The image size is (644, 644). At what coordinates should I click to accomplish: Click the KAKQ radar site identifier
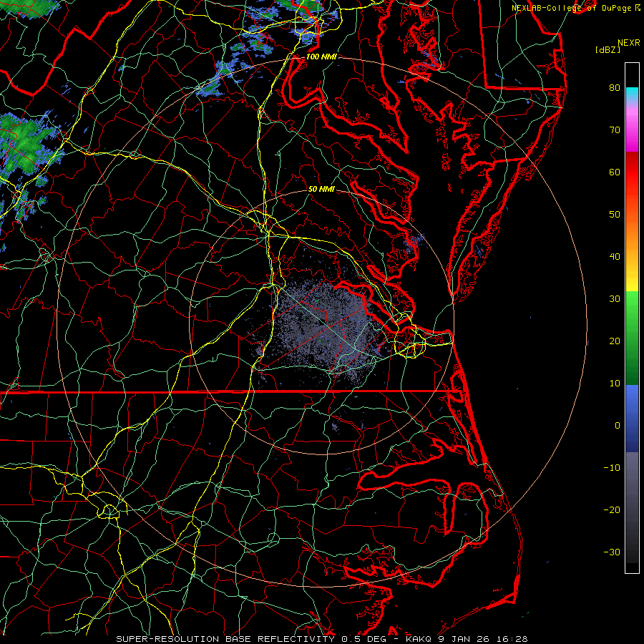417,639
